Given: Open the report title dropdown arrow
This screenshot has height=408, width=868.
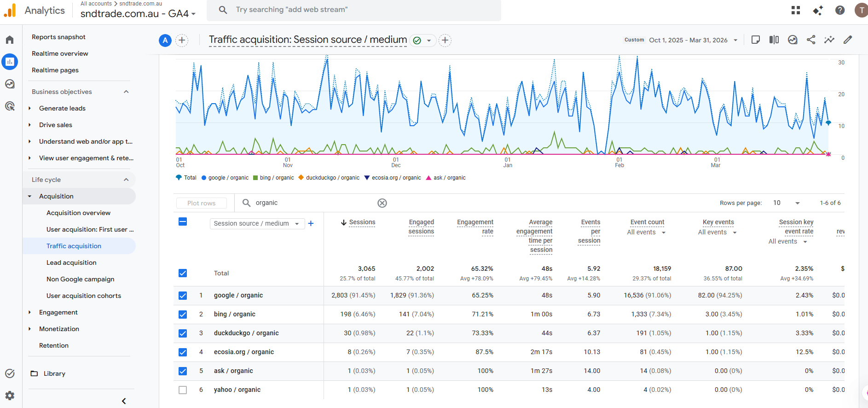Looking at the screenshot, I should coord(429,41).
